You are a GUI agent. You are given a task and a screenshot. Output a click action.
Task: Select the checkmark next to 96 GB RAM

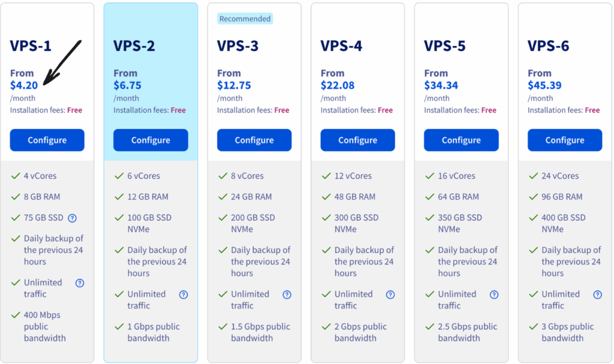pos(533,197)
